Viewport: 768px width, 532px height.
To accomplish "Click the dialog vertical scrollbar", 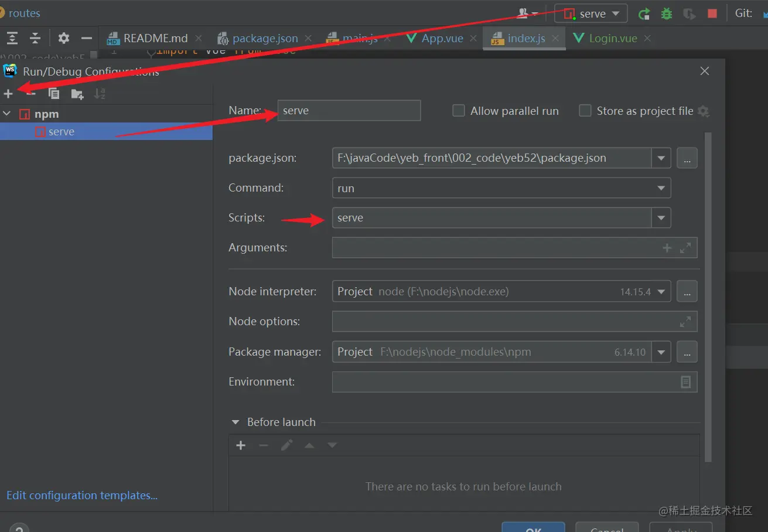I will pos(708,296).
